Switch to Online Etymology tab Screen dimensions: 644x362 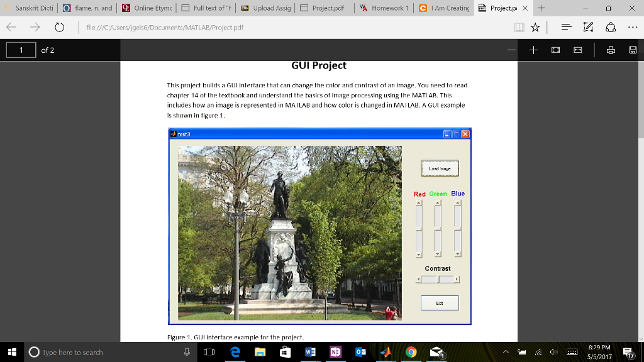[x=147, y=8]
